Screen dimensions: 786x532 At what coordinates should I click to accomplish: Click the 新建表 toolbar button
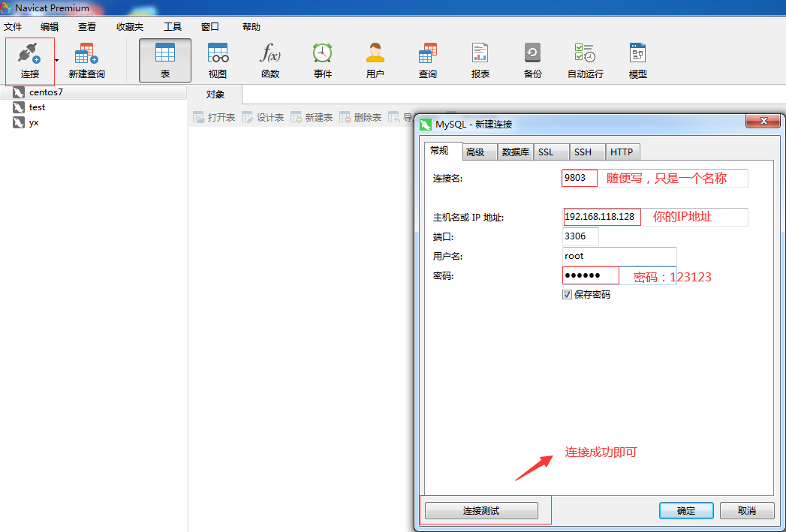click(312, 118)
